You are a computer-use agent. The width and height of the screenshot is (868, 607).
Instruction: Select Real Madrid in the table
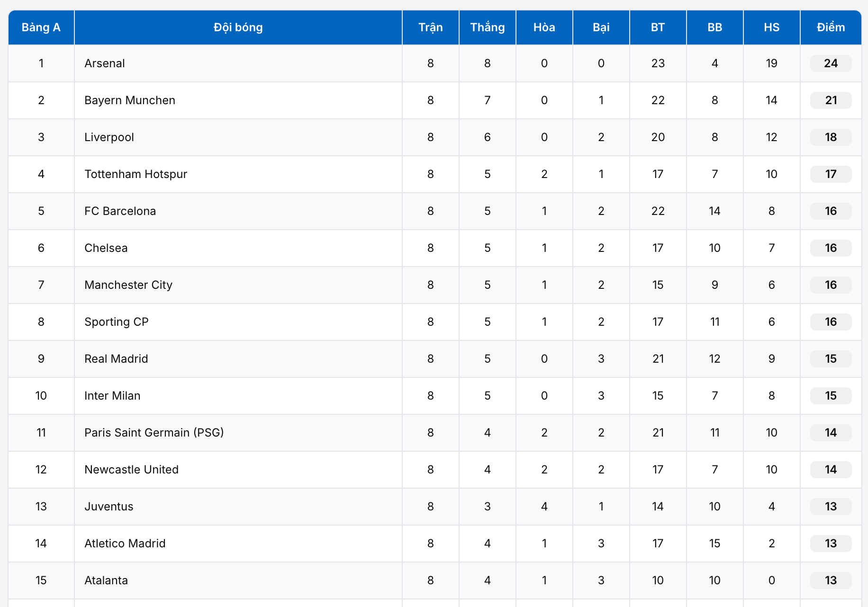tap(116, 359)
